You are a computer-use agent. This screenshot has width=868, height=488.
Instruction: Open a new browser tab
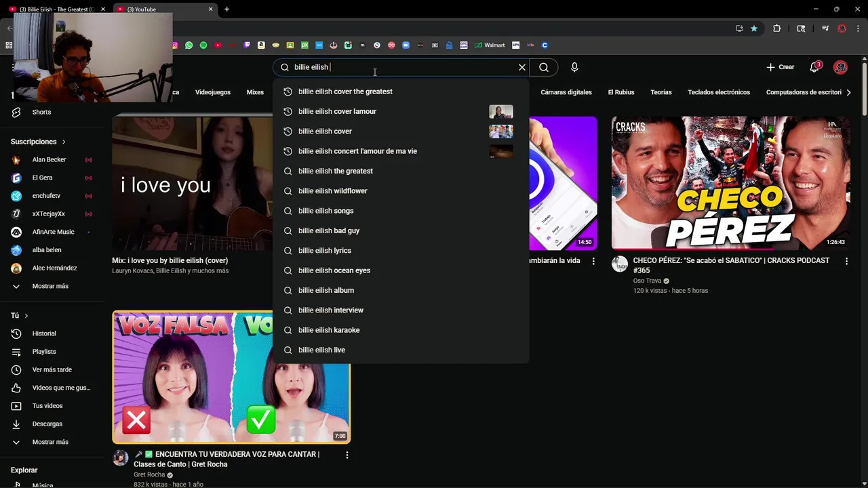[x=226, y=9]
